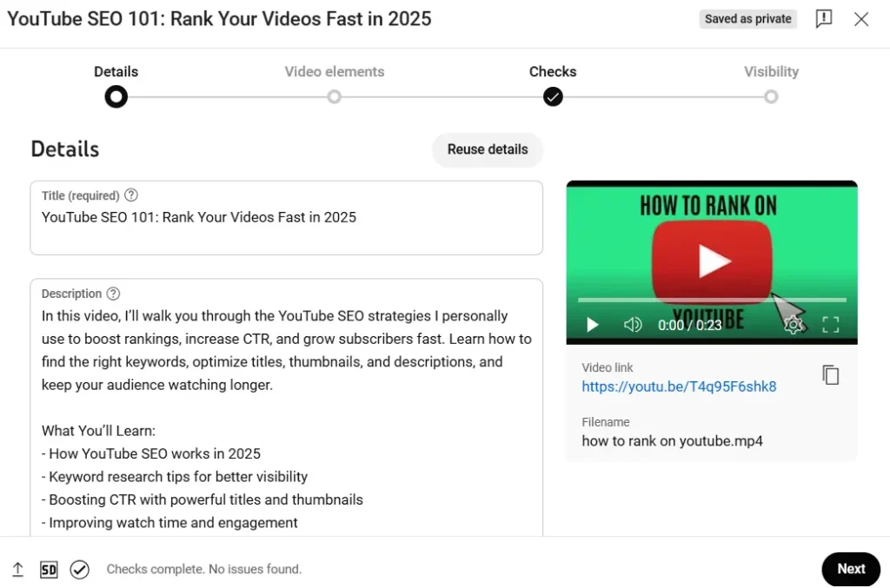The height and width of the screenshot is (588, 890).
Task: Enter fullscreen on the video preview
Action: point(830,324)
